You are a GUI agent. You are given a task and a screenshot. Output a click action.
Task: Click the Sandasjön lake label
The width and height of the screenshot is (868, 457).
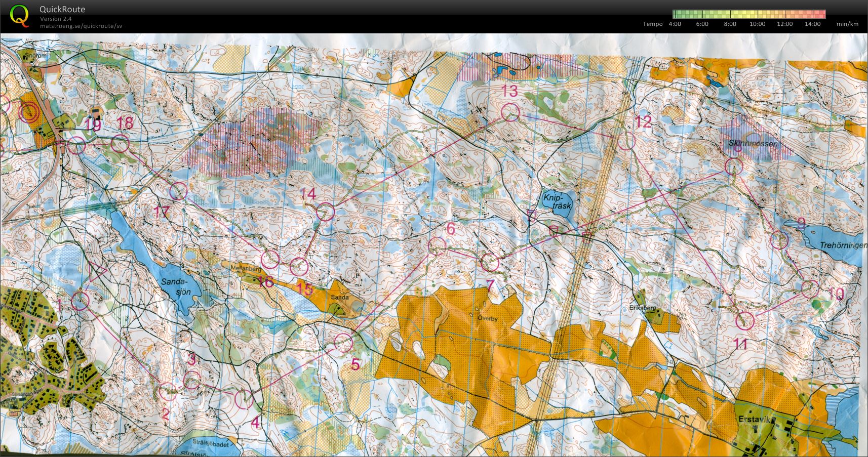click(175, 287)
